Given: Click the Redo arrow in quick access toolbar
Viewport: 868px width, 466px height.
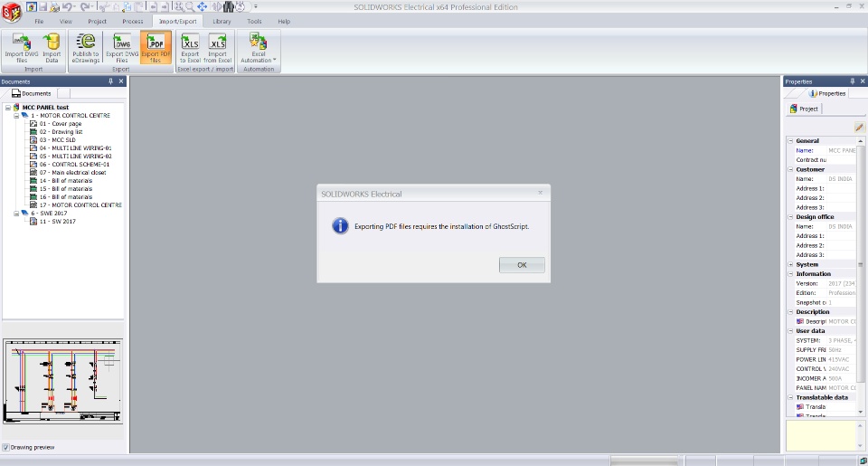Looking at the screenshot, I should coord(86,7).
